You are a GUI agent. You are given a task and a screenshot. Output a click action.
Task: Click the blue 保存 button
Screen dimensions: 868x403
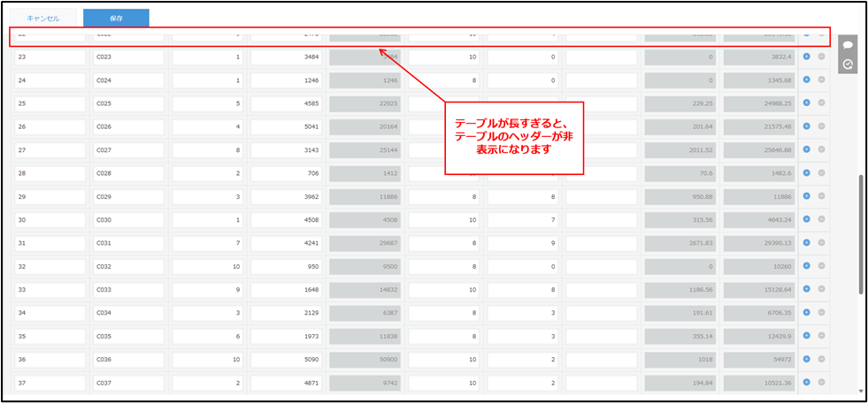[116, 18]
